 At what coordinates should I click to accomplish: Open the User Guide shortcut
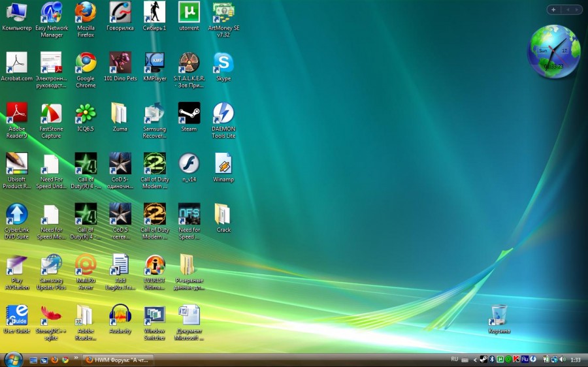[x=16, y=319]
